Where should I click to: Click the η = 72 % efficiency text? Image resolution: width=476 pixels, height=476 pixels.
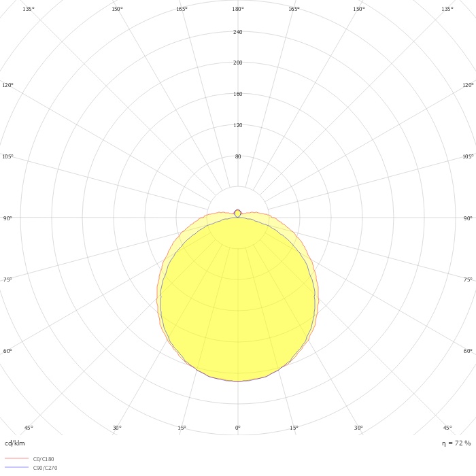point(456,443)
